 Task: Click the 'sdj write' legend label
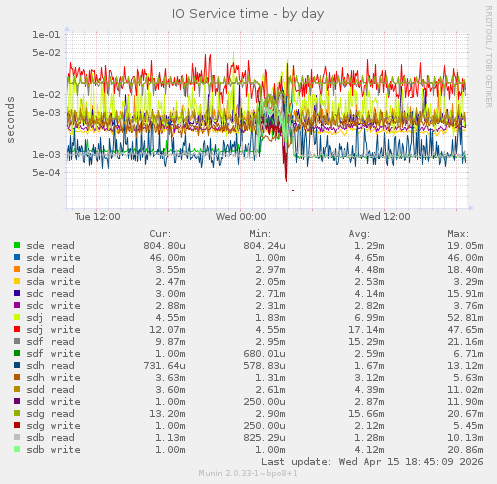(53, 330)
